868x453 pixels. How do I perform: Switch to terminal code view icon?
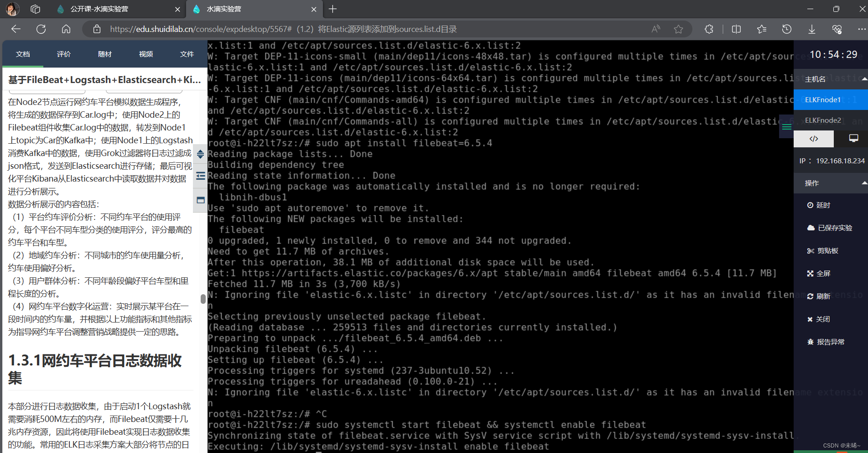coord(814,139)
